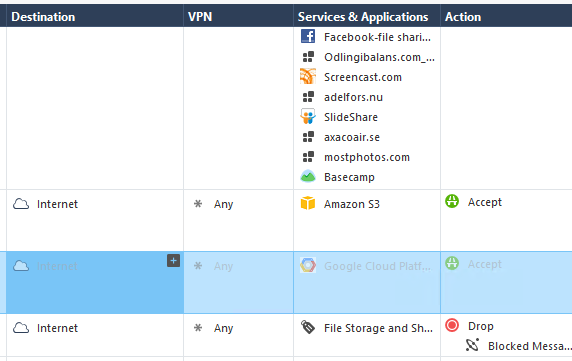Click the cloud icon in highlighted Google Cloud row
This screenshot has height=361, width=572.
(21, 266)
